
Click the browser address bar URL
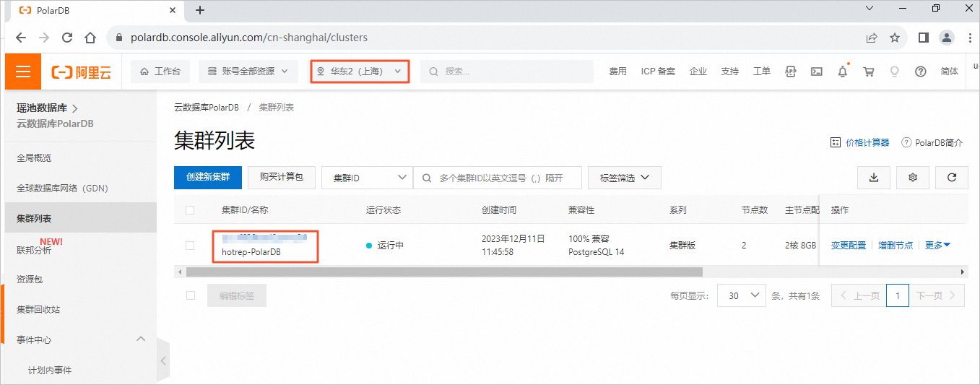[x=249, y=38]
